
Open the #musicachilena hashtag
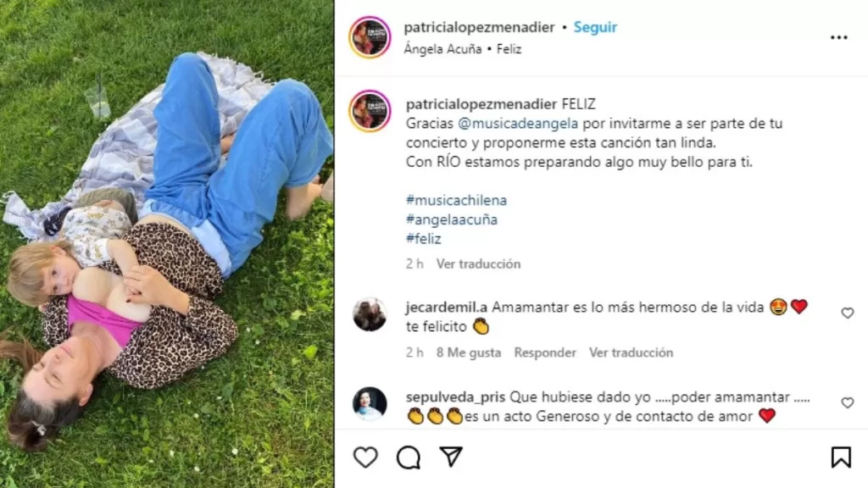[x=456, y=200]
